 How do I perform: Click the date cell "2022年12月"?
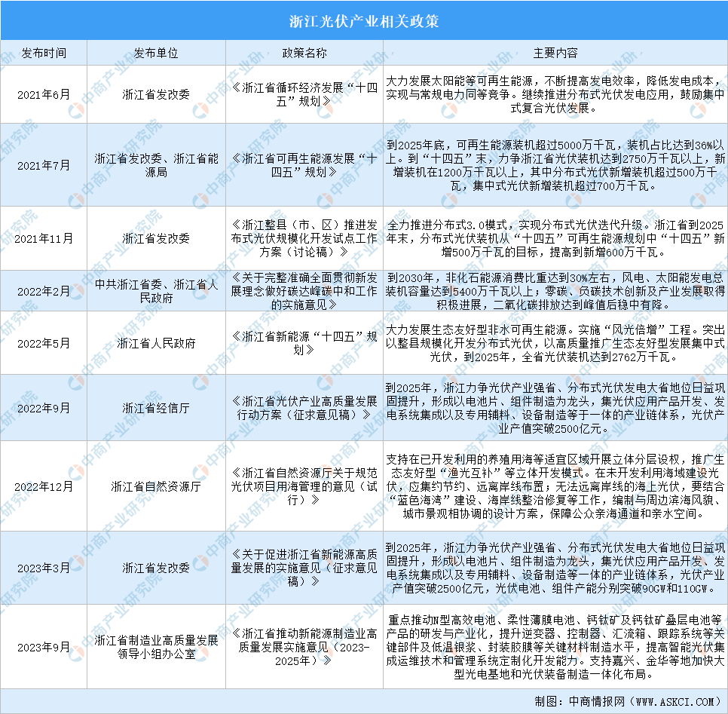point(44,486)
